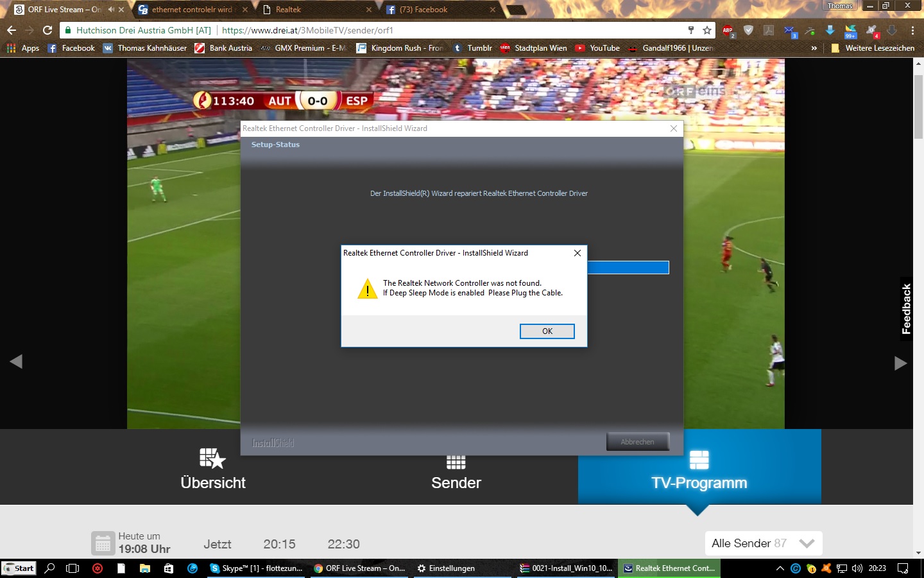The width and height of the screenshot is (924, 578).
Task: Open File Explorer from the taskbar
Action: (x=145, y=568)
